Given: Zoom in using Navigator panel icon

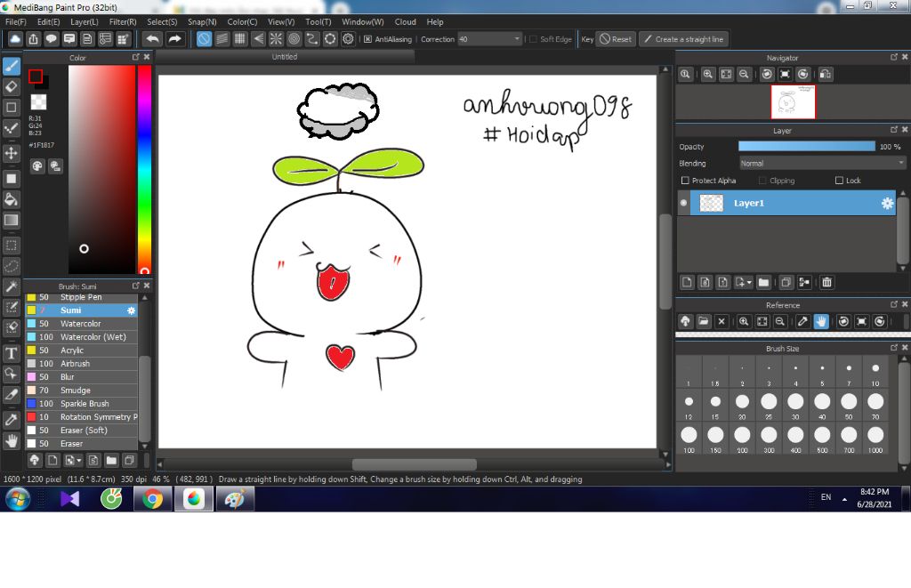Looking at the screenshot, I should (707, 75).
